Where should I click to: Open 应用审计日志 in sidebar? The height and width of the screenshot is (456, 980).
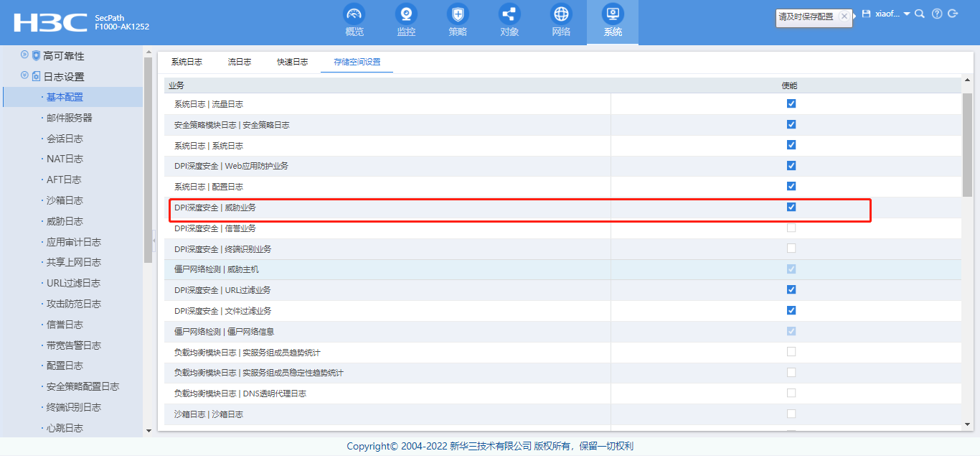pos(74,242)
